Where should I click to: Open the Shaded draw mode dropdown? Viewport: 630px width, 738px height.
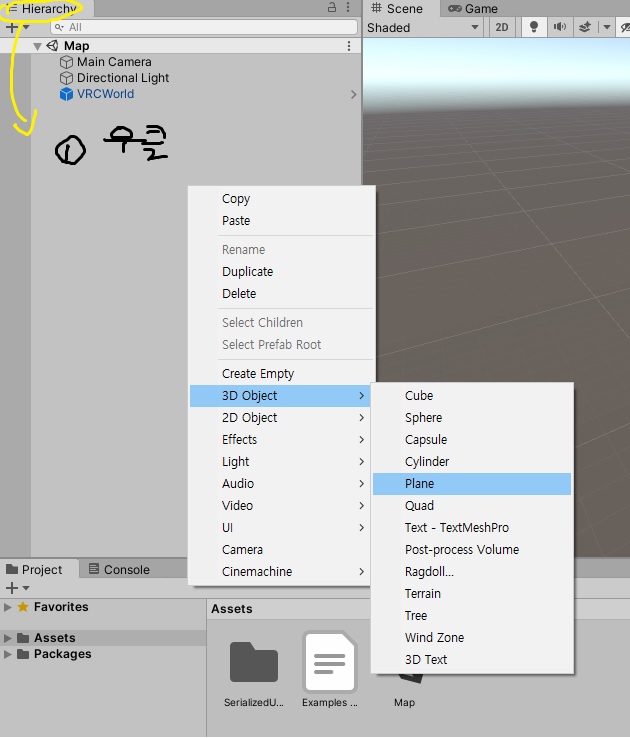pos(423,28)
